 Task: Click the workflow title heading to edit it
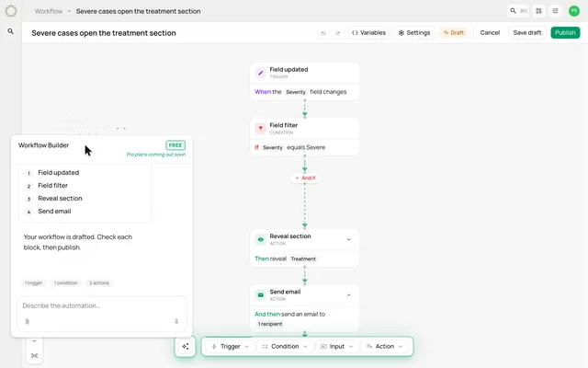(104, 33)
